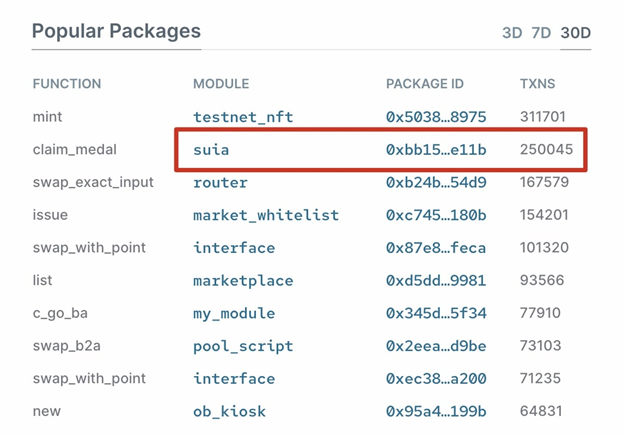Open the router module link
This screenshot has height=435, width=624.
[220, 182]
